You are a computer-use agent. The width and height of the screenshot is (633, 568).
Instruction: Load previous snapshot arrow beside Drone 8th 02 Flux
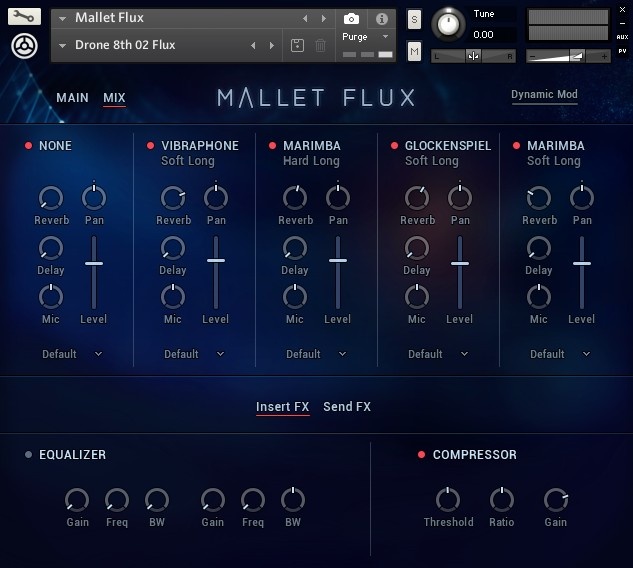coord(253,46)
